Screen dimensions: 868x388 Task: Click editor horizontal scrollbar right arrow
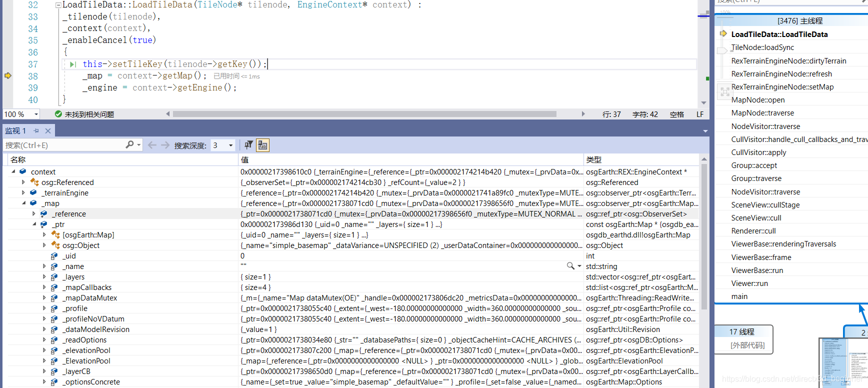click(x=583, y=114)
